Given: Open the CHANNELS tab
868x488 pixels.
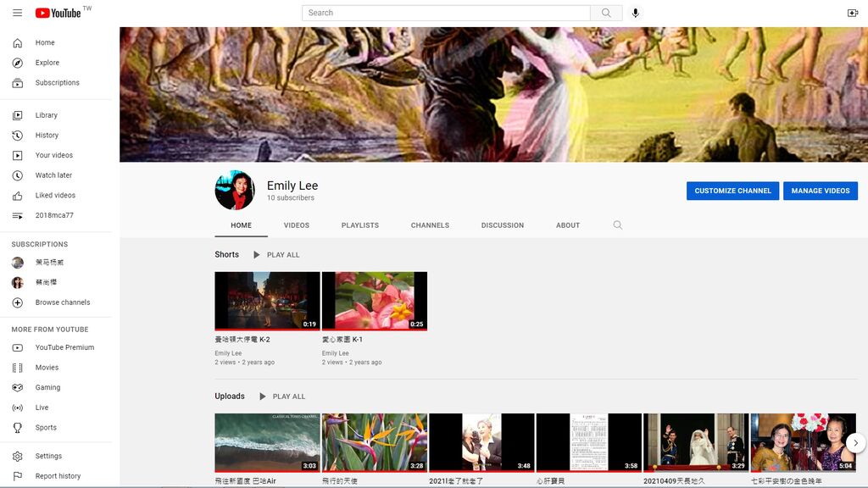Looking at the screenshot, I should (x=430, y=225).
